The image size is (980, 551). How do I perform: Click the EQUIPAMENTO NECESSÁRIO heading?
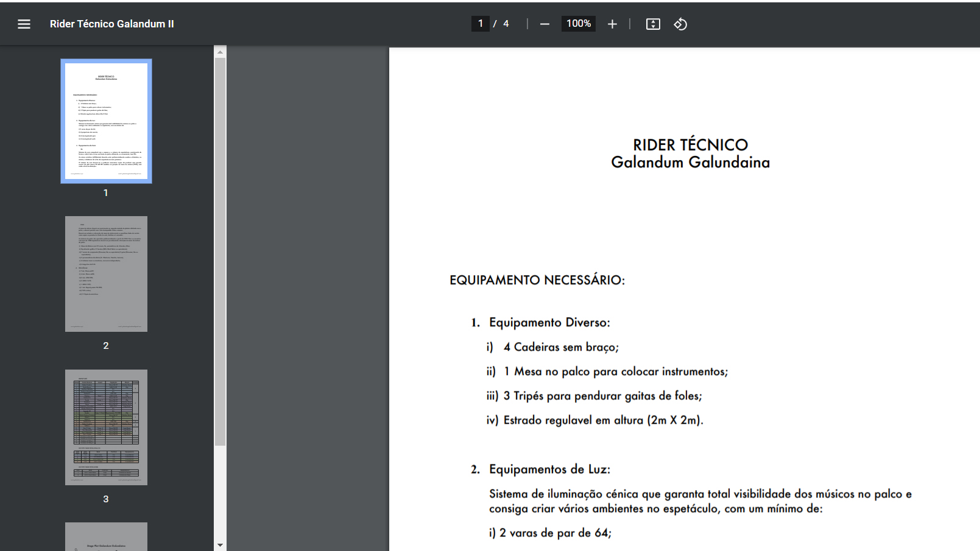point(537,280)
